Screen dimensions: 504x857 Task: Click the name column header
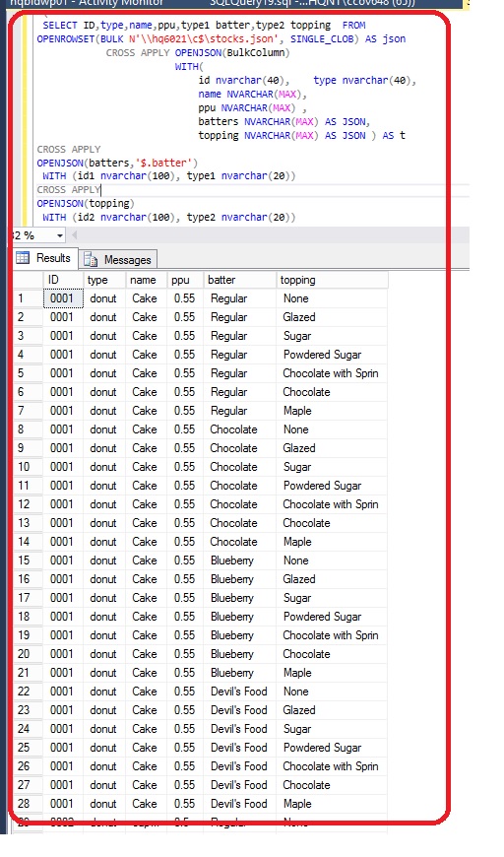coord(147,280)
